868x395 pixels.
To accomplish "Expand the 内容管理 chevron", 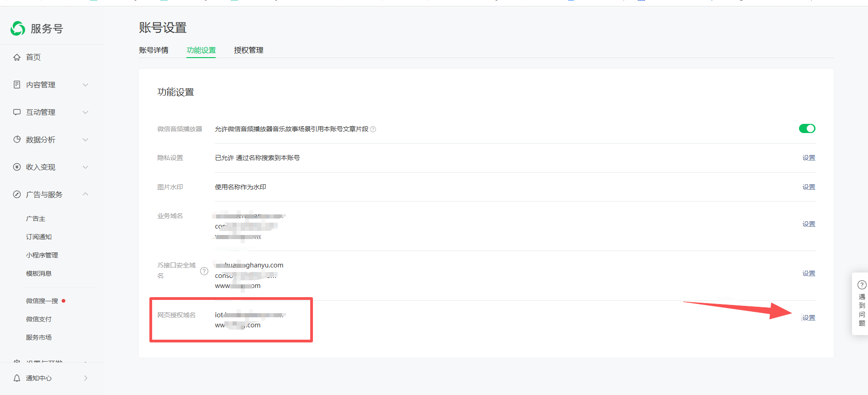I will pos(85,85).
